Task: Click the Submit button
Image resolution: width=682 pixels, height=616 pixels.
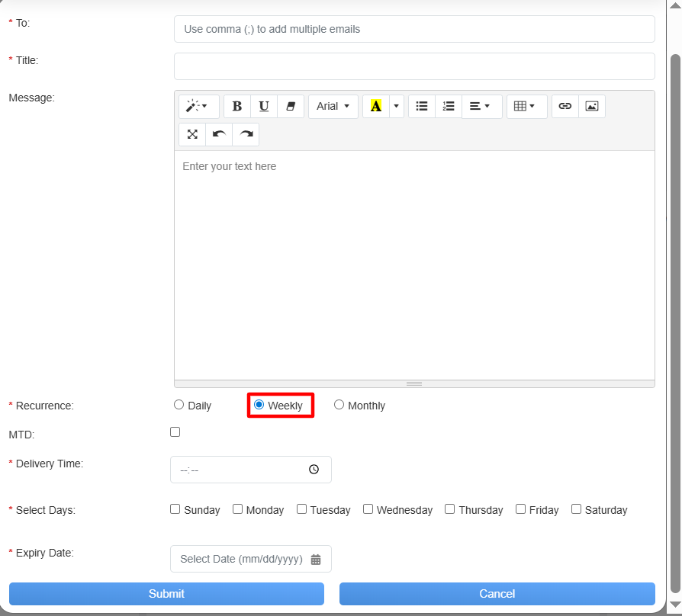Action: click(x=166, y=594)
